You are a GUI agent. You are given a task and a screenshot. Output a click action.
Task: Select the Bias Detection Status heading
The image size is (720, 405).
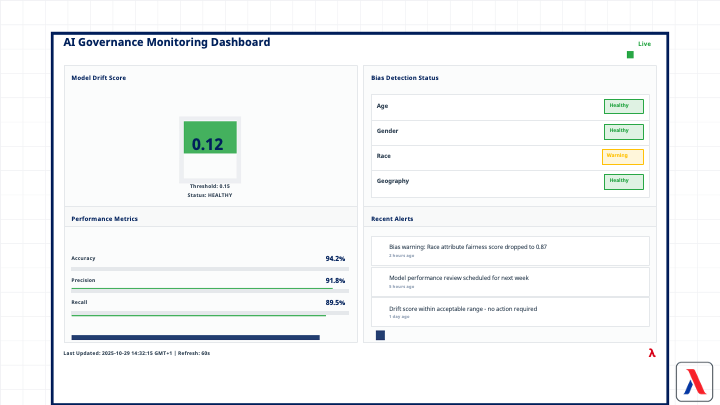click(x=404, y=77)
